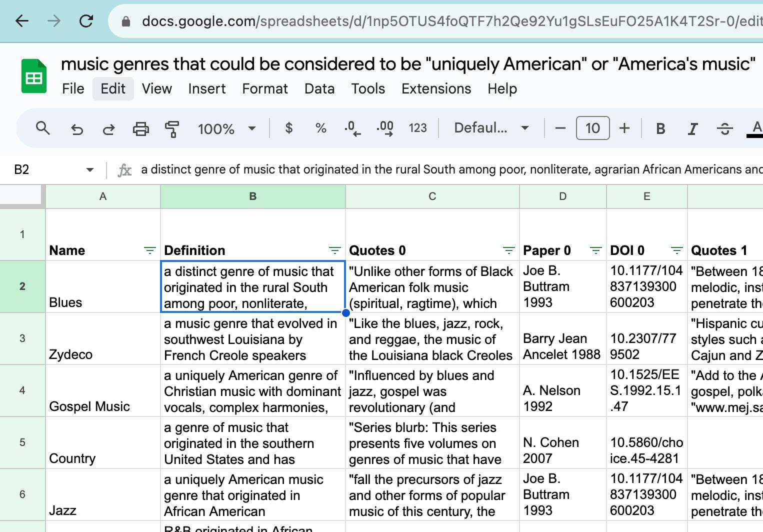Activate the paint format tool
This screenshot has width=763, height=532.
pyautogui.click(x=172, y=129)
